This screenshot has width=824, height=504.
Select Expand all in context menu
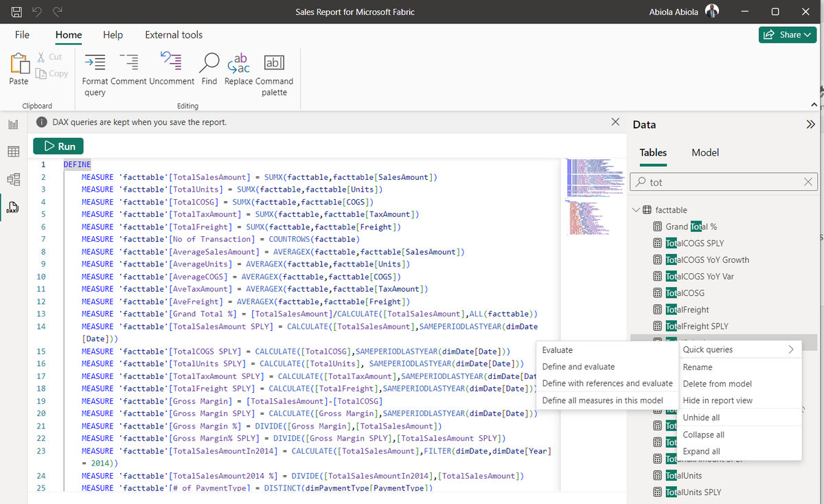740,451
